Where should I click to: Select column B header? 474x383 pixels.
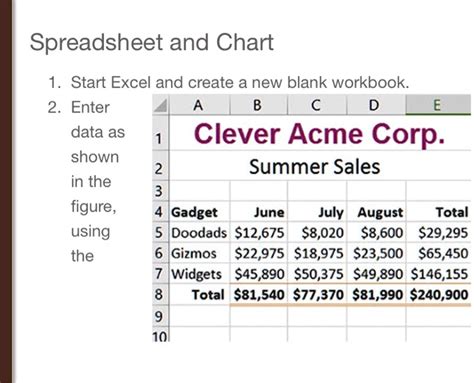tap(258, 106)
